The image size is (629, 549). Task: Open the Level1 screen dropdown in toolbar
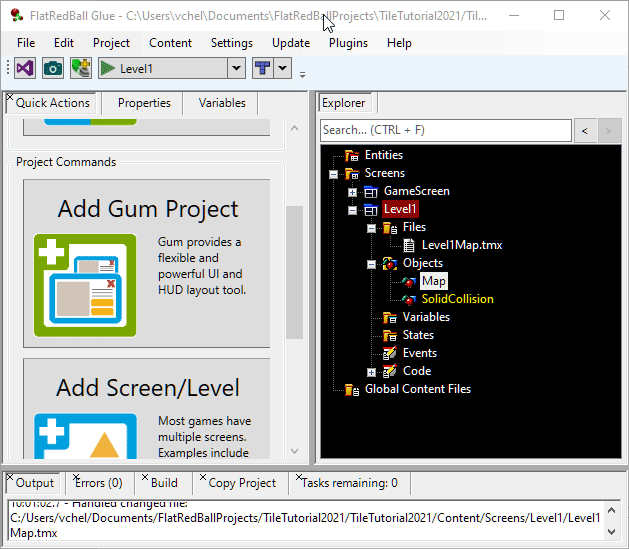coord(237,68)
